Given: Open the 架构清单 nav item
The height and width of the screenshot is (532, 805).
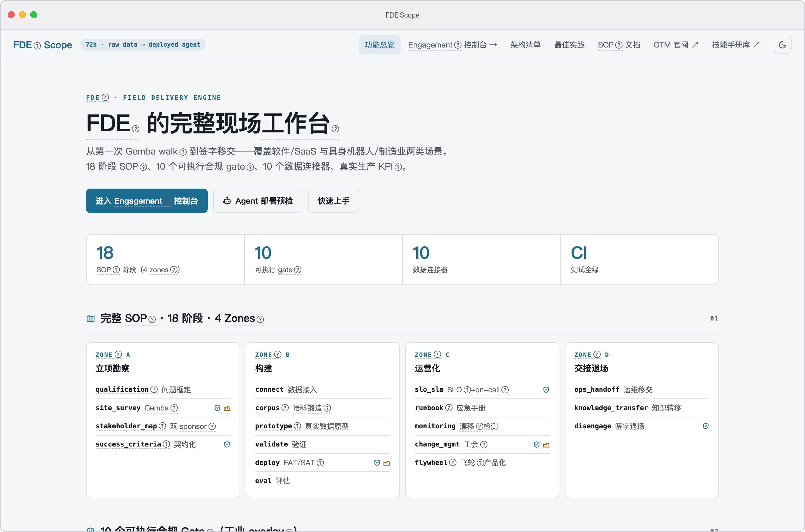Looking at the screenshot, I should (525, 45).
